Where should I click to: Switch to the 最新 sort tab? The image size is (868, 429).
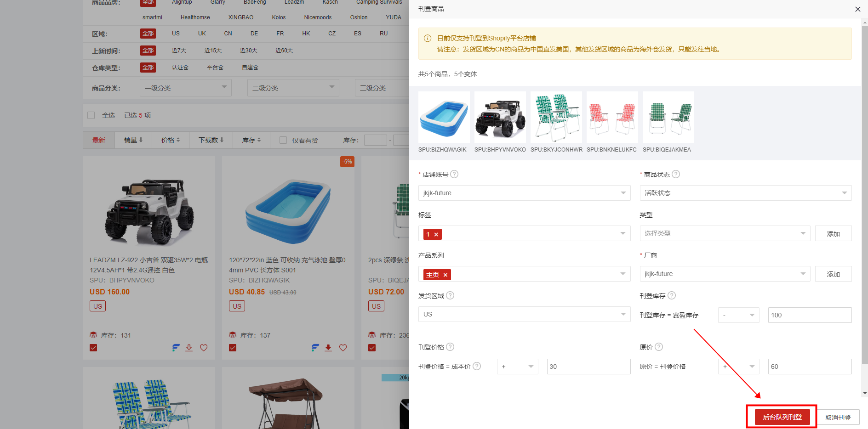point(99,140)
